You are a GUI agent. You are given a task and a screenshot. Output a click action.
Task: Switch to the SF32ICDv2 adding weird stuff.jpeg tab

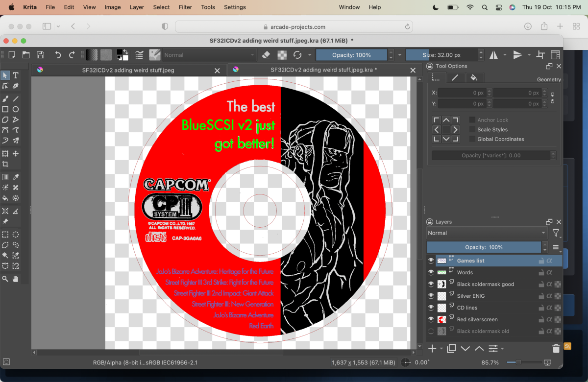[x=128, y=70]
